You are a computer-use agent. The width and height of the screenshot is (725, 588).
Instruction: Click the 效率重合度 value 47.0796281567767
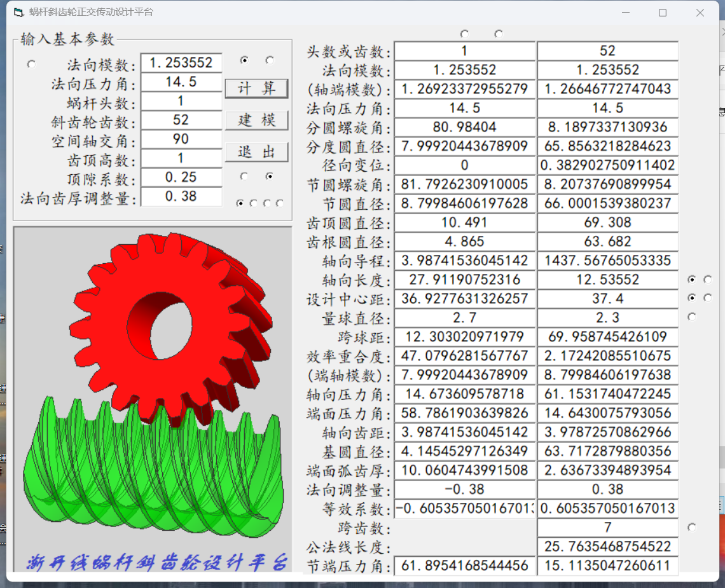(465, 356)
